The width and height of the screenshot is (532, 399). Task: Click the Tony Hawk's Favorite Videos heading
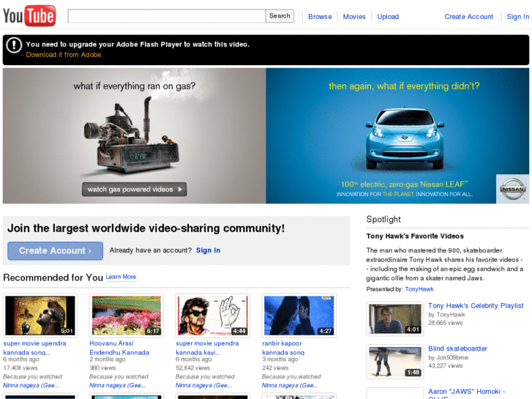coord(415,236)
